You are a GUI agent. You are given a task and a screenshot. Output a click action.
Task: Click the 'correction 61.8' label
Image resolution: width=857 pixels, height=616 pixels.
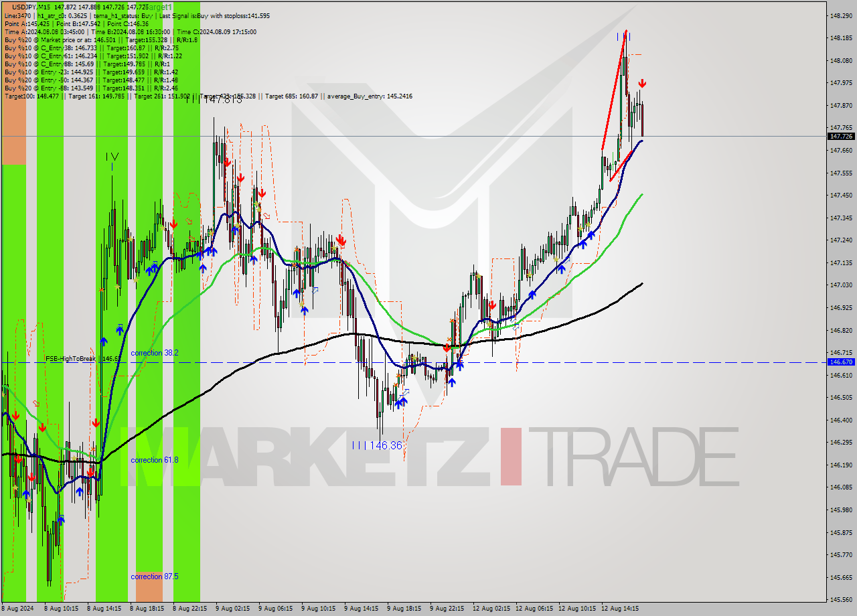155,460
